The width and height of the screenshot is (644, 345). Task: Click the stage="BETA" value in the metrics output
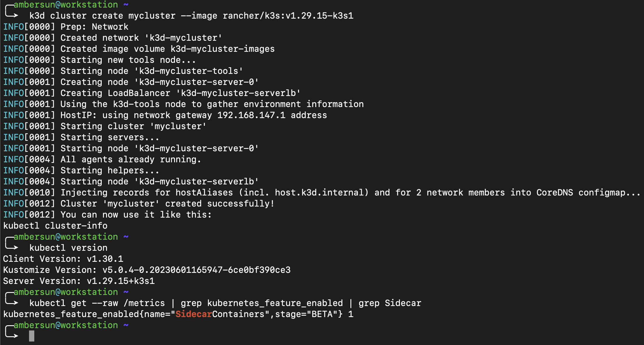coord(306,314)
